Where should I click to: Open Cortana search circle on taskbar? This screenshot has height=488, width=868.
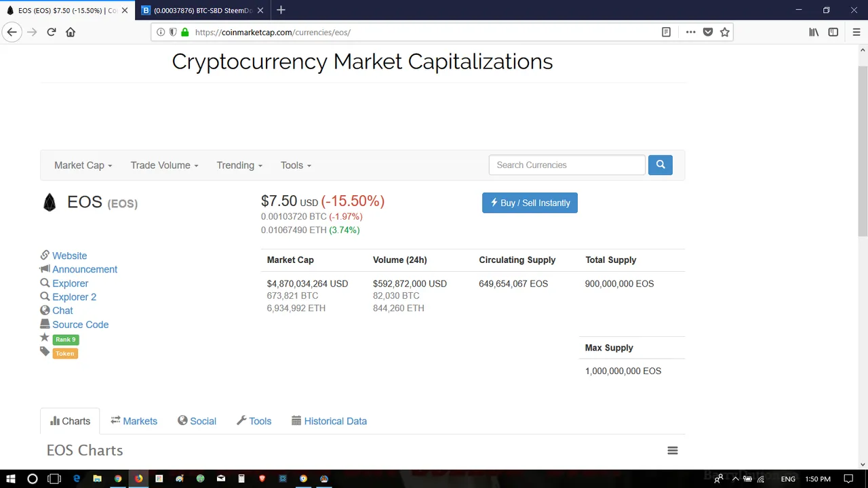pos(32,479)
